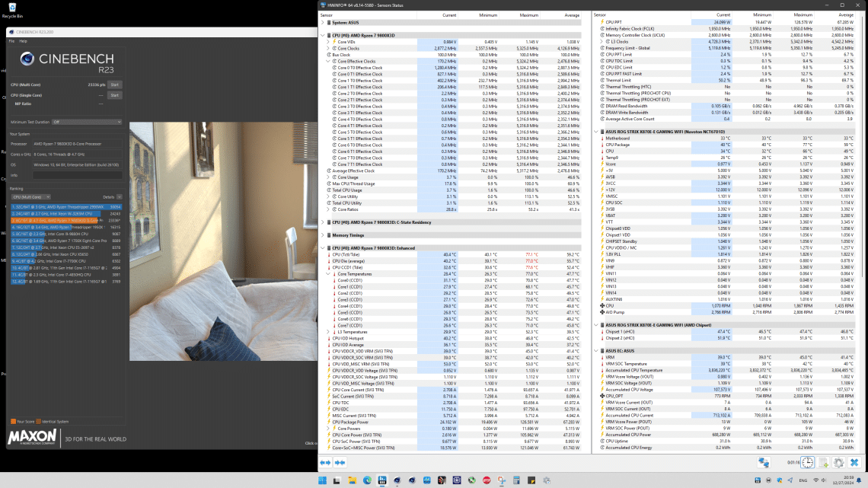Viewport: 868px width, 488px height.
Task: Expand the System: ASUS sensor group
Action: click(323, 23)
